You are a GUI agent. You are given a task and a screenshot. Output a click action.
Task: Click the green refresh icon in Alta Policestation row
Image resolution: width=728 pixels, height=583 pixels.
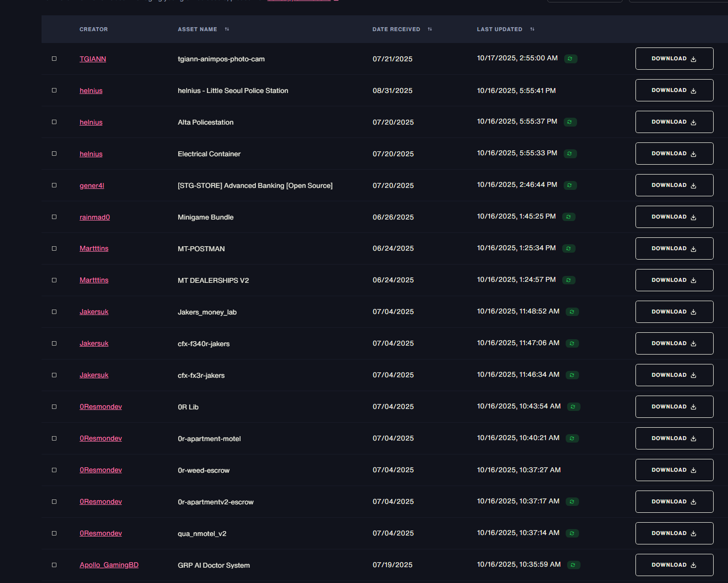(570, 122)
